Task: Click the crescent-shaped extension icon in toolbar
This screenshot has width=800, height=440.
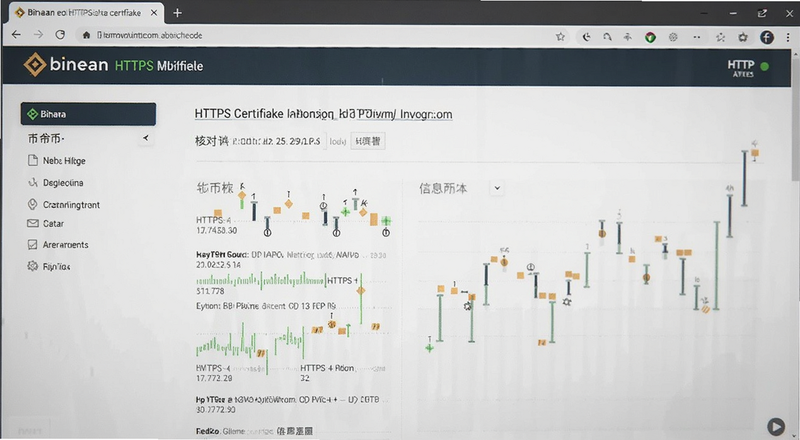Action: (x=586, y=37)
